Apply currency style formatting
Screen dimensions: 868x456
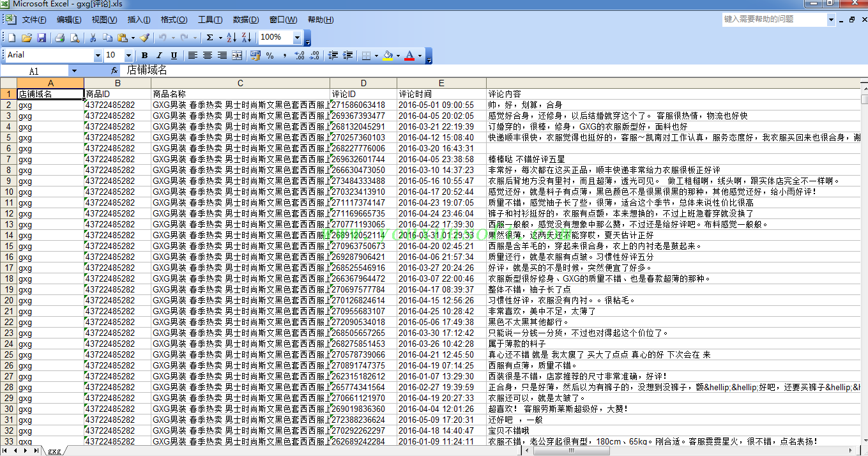(255, 56)
